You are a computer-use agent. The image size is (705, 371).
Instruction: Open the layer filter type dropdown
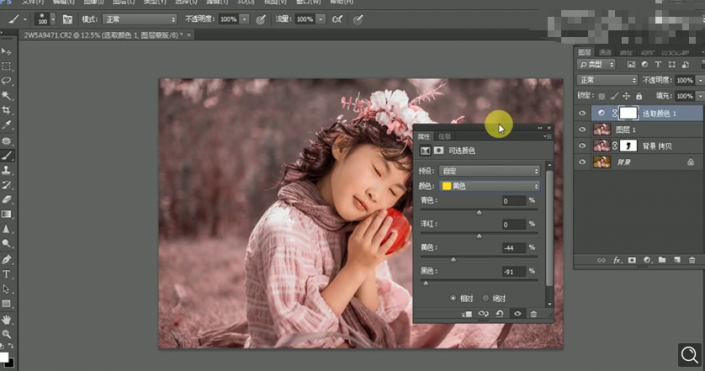click(596, 64)
